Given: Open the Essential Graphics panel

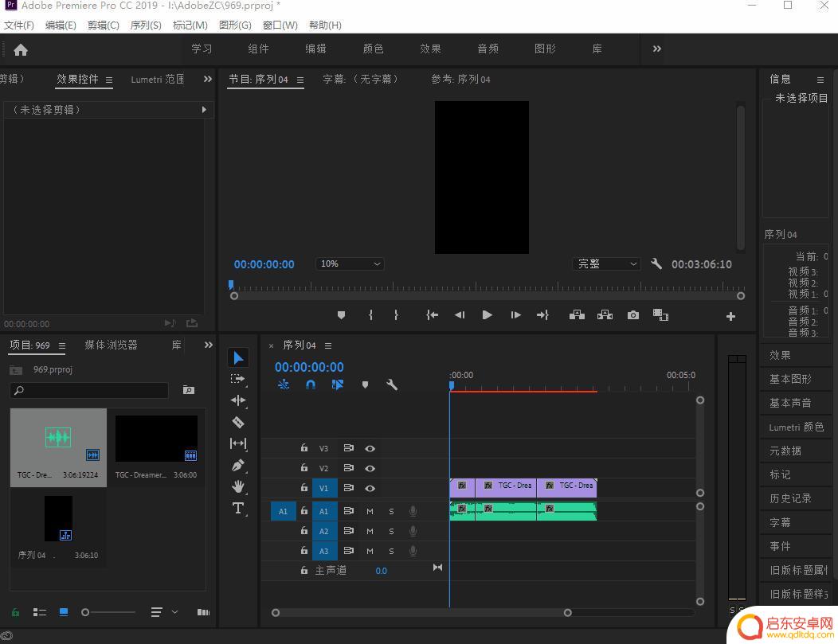Looking at the screenshot, I should (790, 379).
